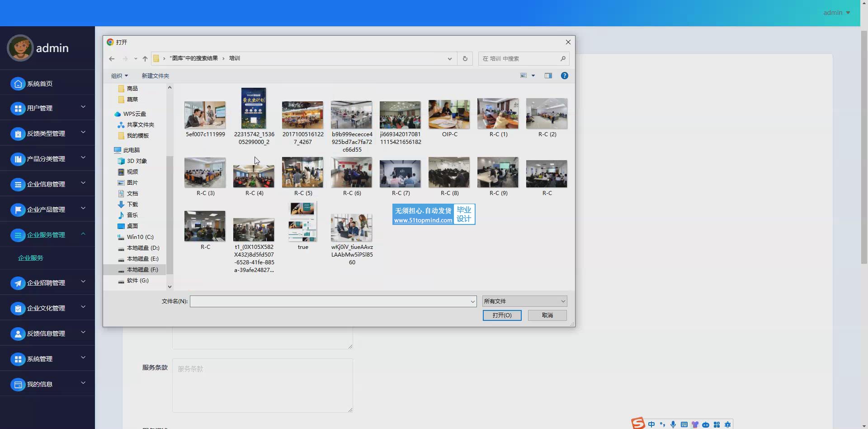Click the up-folder arrow in dialog
Viewport: 868px width, 429px height.
pos(145,59)
